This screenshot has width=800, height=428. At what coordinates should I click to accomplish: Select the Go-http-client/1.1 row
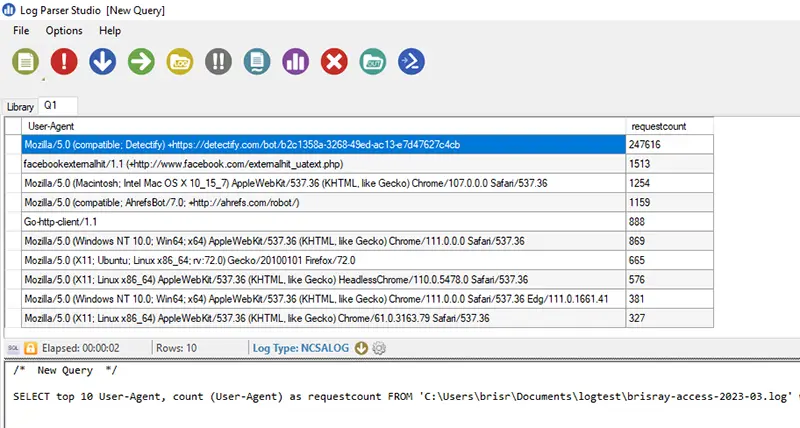coord(323,222)
